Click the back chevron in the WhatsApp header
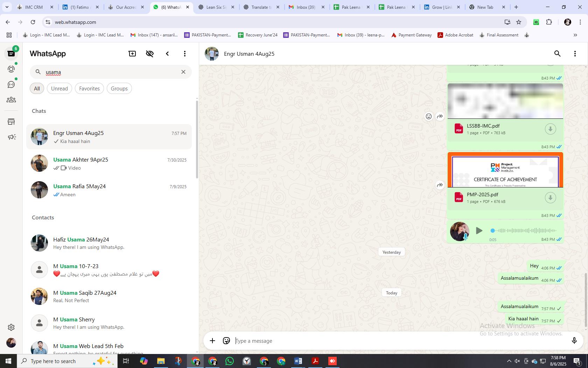Image resolution: width=588 pixels, height=368 pixels. pos(167,54)
